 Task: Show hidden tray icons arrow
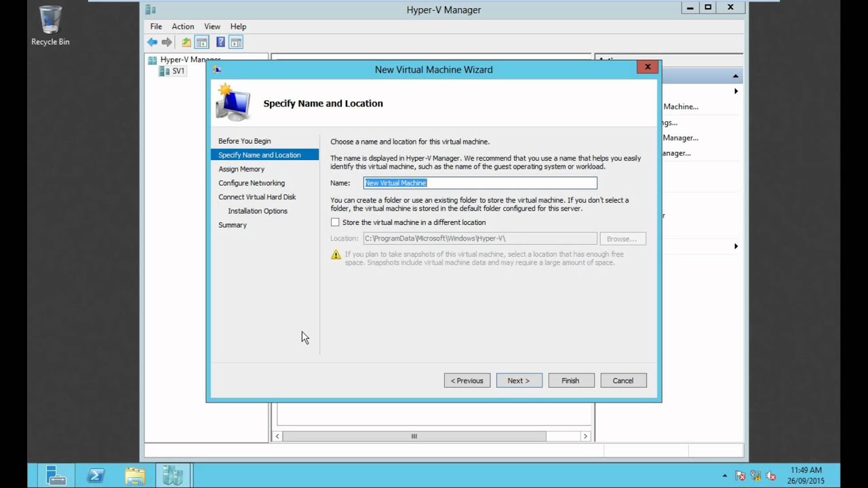click(725, 476)
